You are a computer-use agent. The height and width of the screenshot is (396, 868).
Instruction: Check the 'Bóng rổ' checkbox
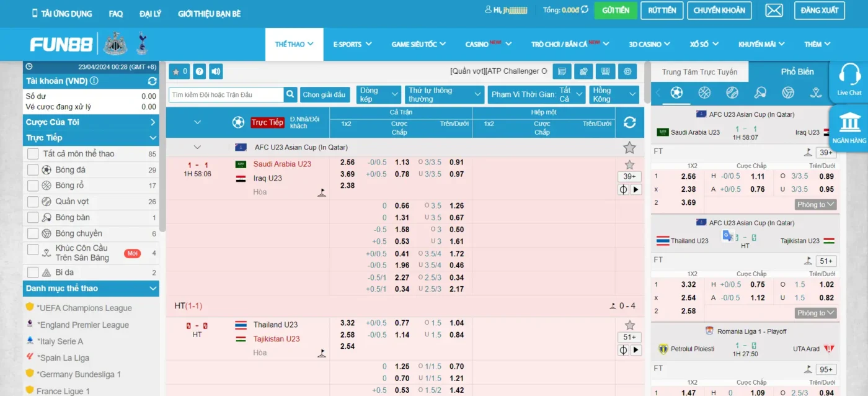(x=33, y=186)
